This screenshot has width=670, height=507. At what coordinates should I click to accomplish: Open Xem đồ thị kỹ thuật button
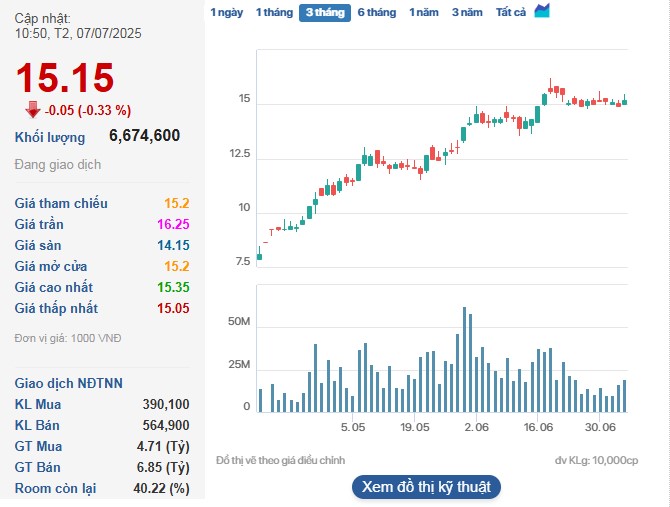coord(425,487)
